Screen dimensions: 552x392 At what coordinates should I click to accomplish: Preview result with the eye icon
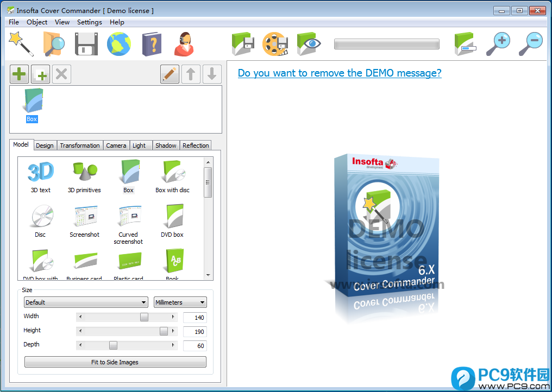pos(309,44)
